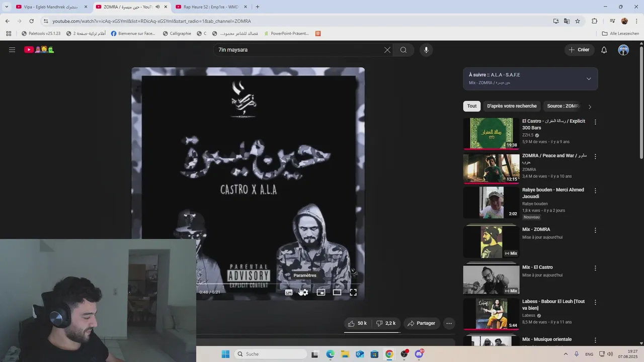Viewport: 644px width, 362px height.
Task: Click the YouTube URL address bar
Action: 297,21
